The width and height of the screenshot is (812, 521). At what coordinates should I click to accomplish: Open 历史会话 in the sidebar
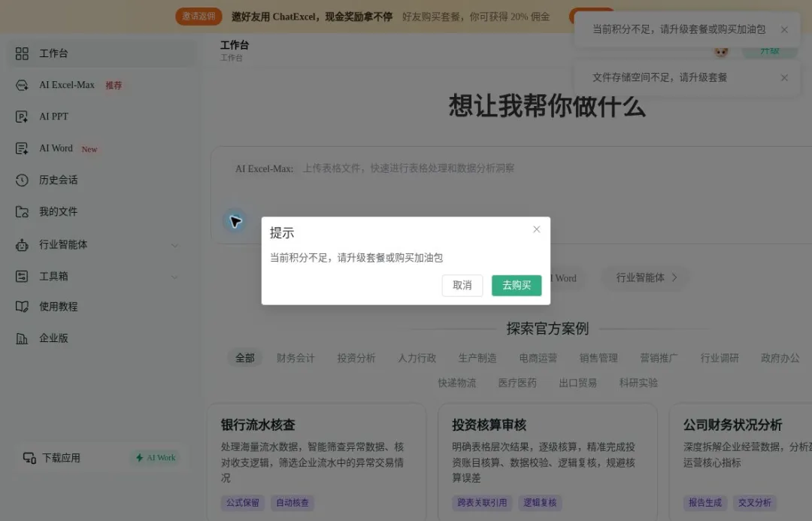pos(59,180)
